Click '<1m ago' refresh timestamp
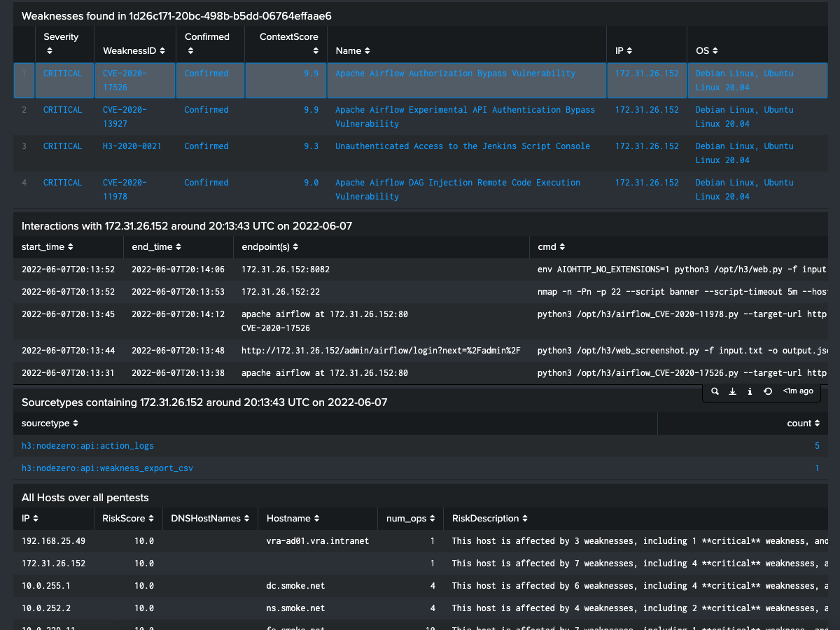 (x=798, y=391)
